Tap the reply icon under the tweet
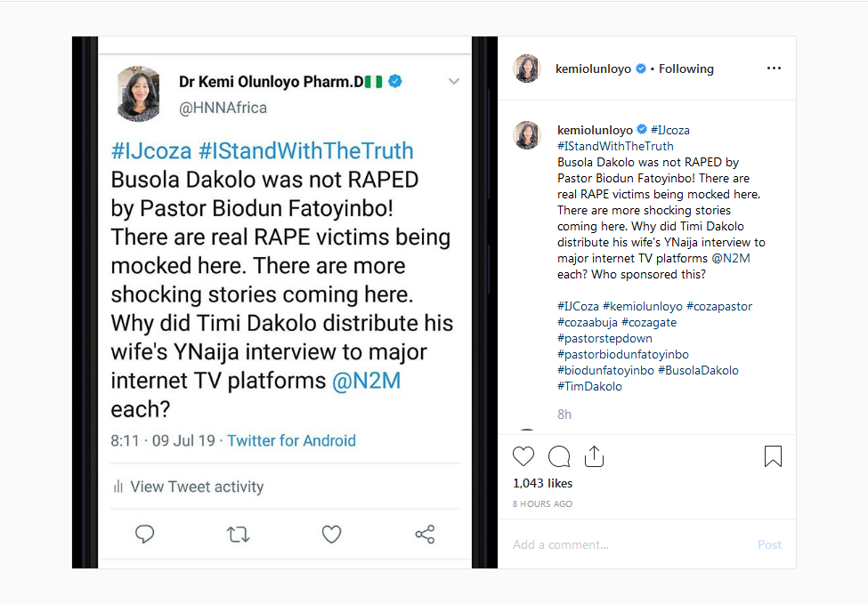The image size is (868, 604). 145,534
